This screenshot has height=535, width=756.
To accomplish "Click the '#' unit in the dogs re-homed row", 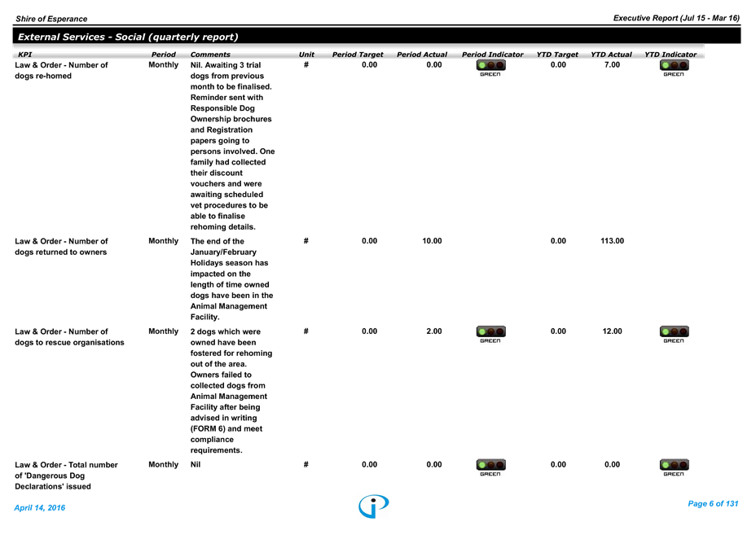I will coord(306,64).
